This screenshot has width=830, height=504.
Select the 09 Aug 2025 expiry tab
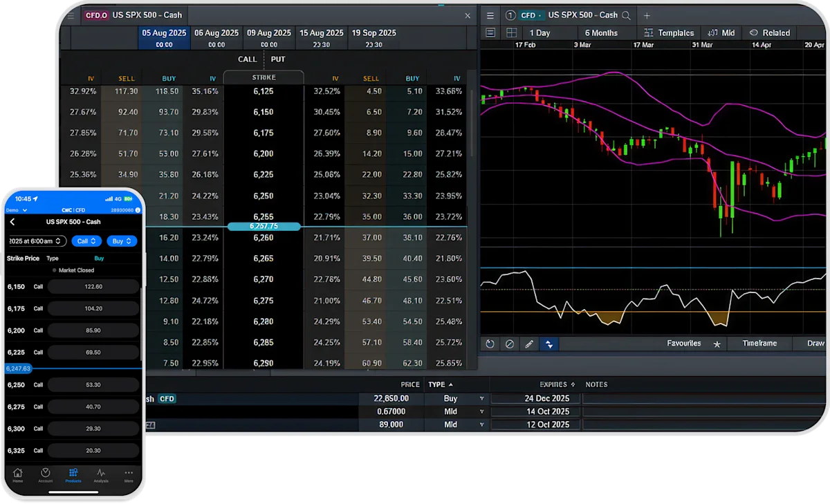[x=269, y=37]
